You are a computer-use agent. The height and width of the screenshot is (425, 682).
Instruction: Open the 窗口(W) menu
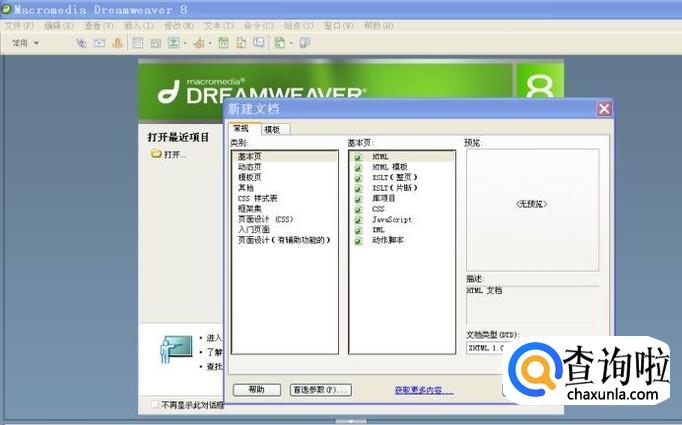(338, 26)
